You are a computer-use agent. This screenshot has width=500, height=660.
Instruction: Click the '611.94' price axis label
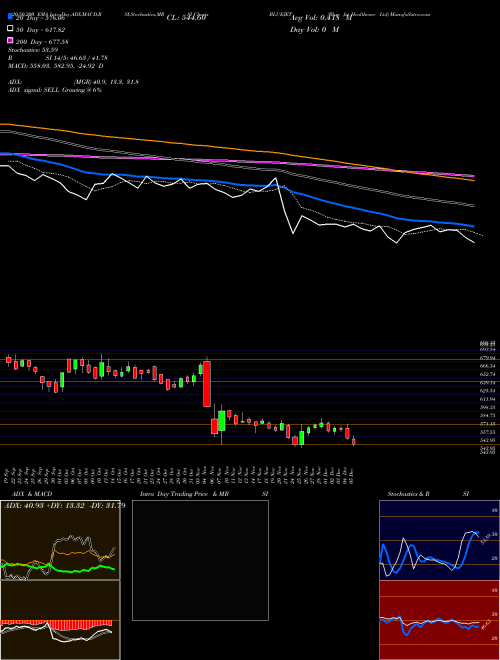488,399
